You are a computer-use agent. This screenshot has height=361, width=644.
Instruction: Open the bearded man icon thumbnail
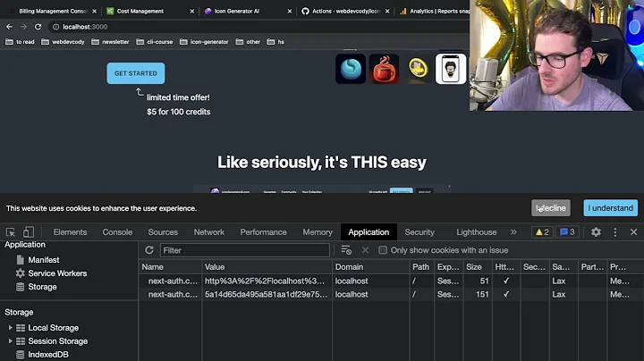pyautogui.click(x=451, y=69)
